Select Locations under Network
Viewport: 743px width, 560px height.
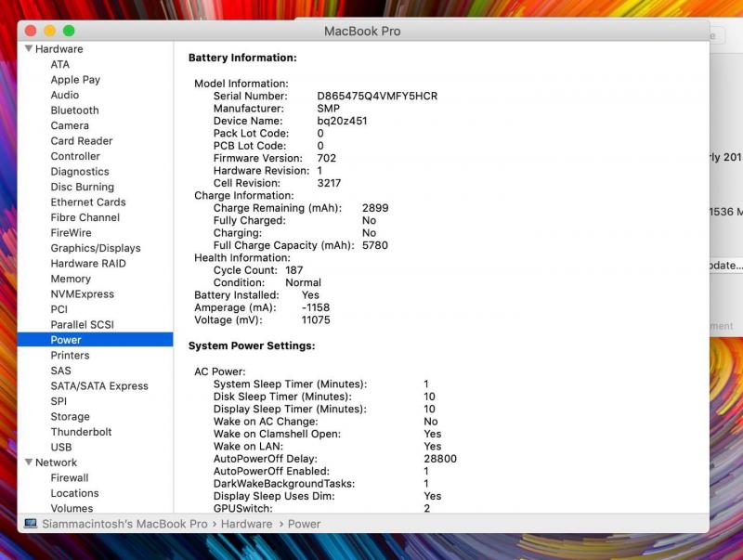75,493
